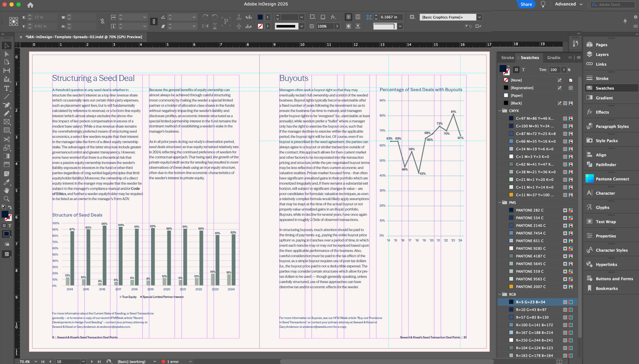This screenshot has width=639, height=364.
Task: Select the PANTONE 2007 C swatch
Action: [x=537, y=287]
